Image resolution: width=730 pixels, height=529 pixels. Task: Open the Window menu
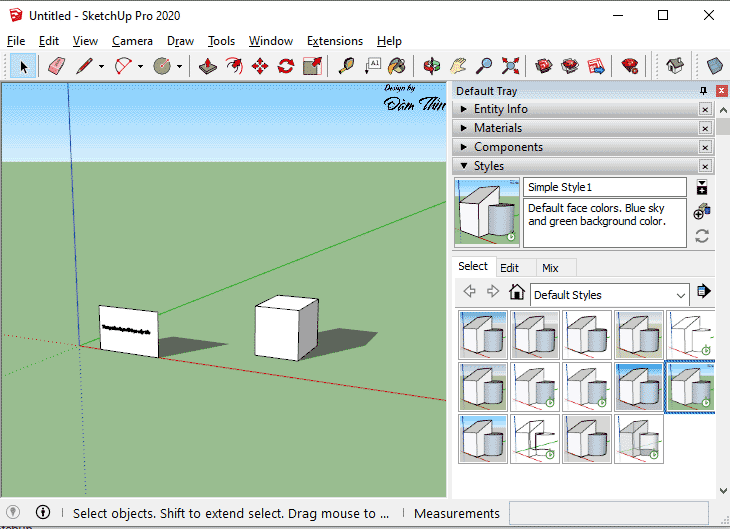[x=270, y=41]
